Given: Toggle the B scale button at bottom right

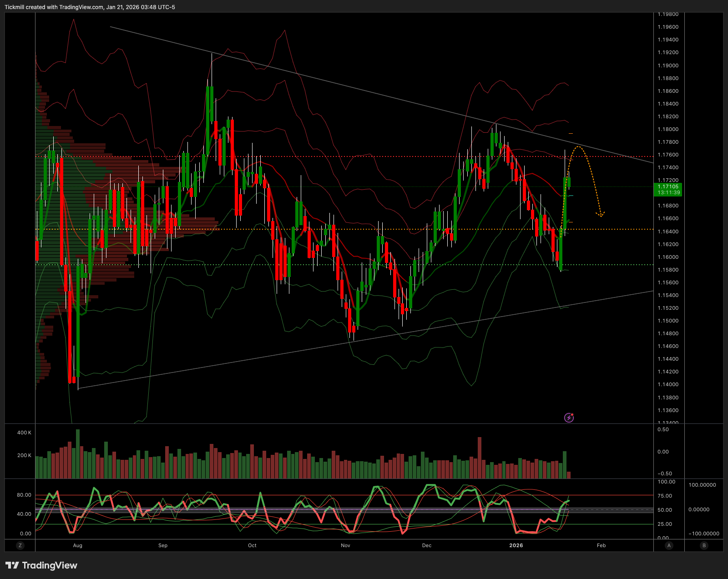Looking at the screenshot, I should pyautogui.click(x=704, y=545).
